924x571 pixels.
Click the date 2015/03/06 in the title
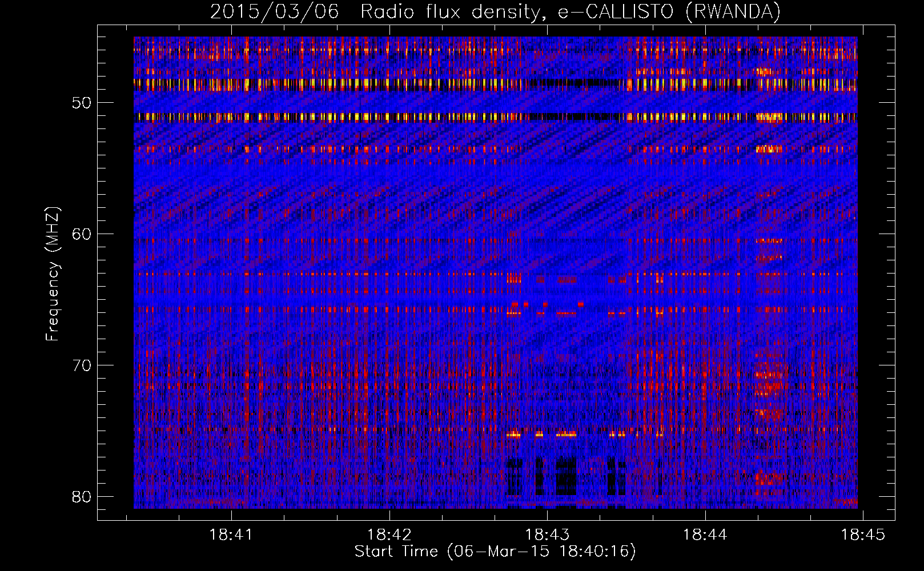click(275, 11)
